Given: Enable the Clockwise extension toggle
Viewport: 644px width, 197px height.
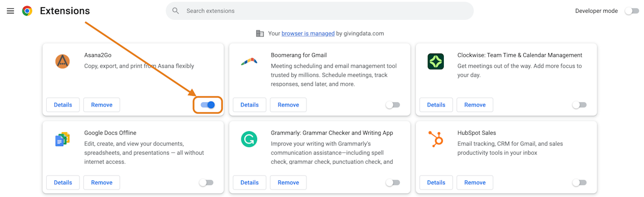Looking at the screenshot, I should click(580, 105).
